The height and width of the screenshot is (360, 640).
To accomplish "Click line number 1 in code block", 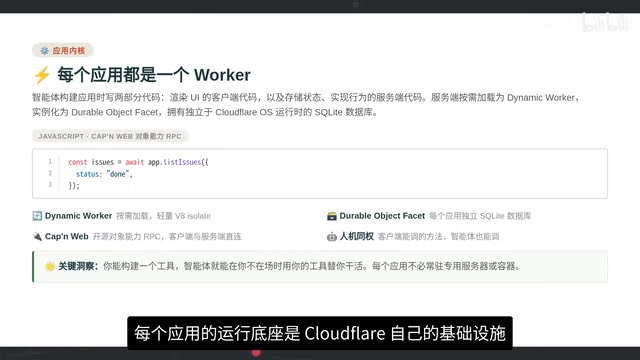I will (x=50, y=161).
